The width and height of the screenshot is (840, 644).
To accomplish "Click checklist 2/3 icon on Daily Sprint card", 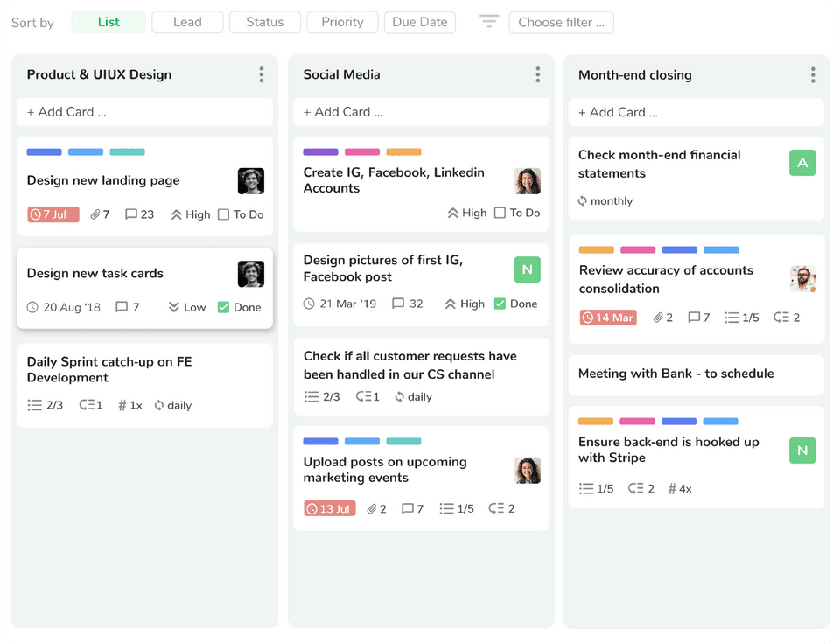I will (35, 405).
